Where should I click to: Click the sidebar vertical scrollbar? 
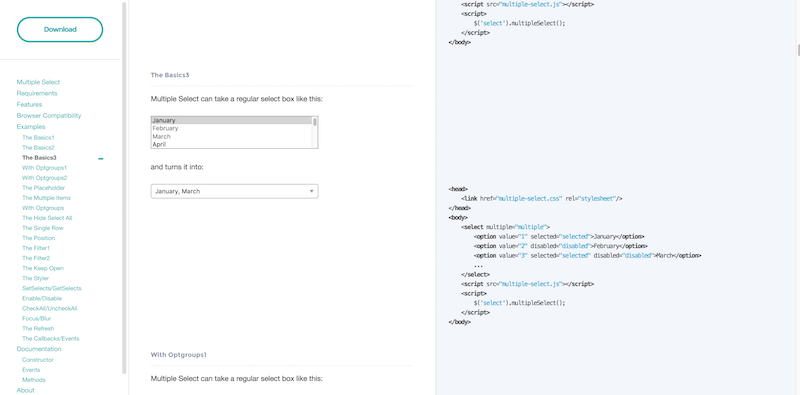click(124, 188)
